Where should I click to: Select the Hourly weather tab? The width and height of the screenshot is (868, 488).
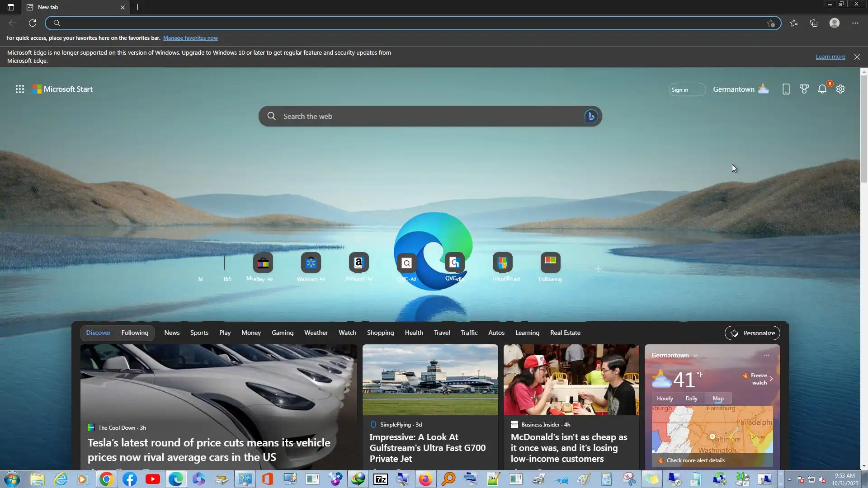click(x=665, y=399)
